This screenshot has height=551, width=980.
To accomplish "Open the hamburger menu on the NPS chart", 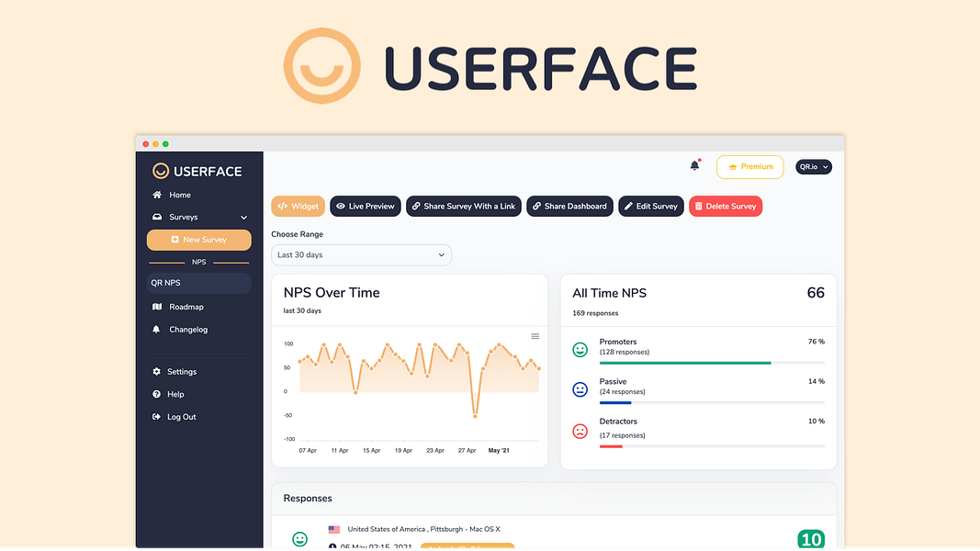I will [x=534, y=338].
